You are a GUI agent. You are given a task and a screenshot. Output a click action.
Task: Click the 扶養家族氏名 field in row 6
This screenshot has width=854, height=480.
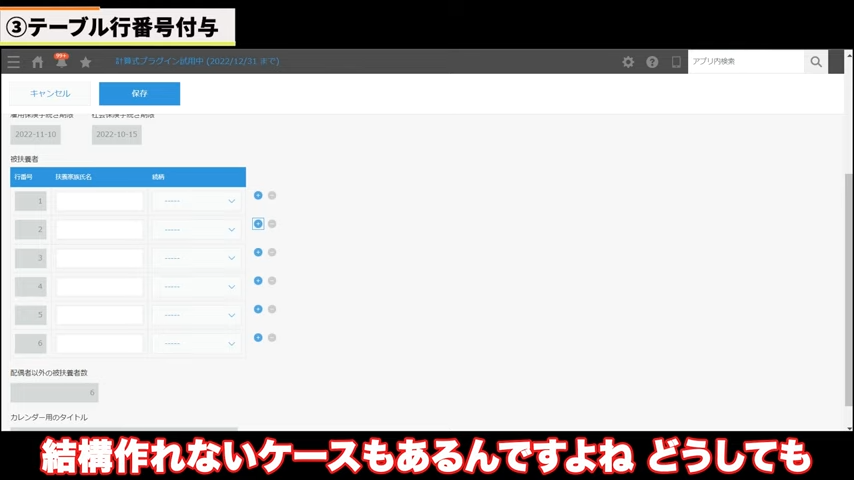pyautogui.click(x=100, y=343)
